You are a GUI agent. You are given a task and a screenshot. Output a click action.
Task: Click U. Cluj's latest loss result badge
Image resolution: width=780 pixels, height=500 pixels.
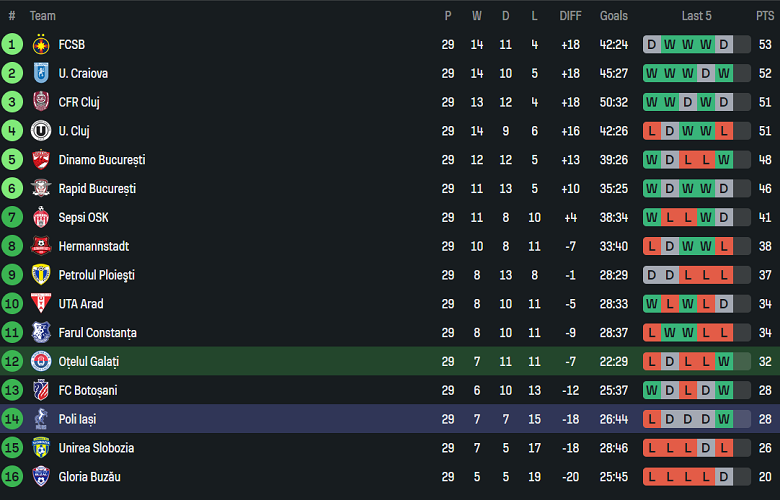(724, 131)
